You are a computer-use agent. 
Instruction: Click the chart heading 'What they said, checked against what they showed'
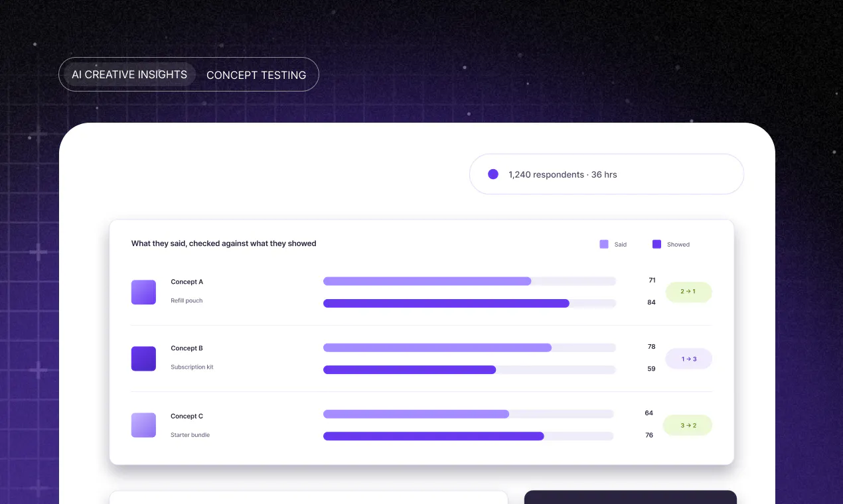click(224, 243)
